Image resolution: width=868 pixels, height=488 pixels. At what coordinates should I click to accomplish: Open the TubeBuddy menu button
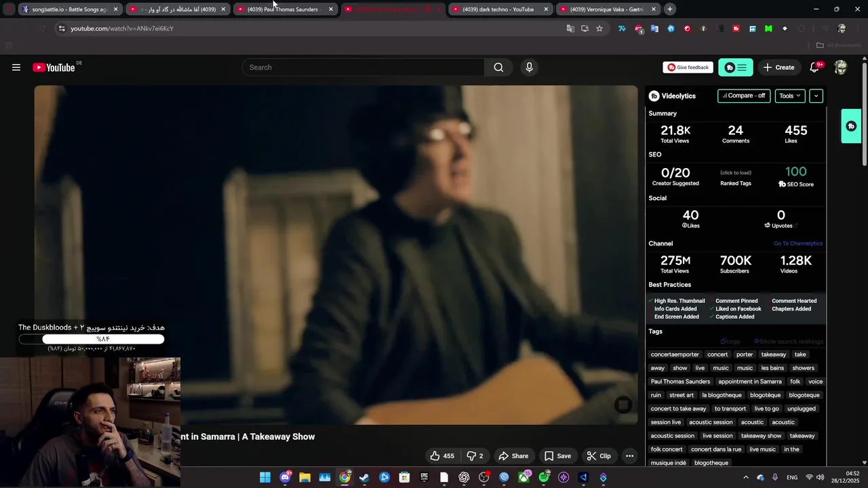(735, 67)
